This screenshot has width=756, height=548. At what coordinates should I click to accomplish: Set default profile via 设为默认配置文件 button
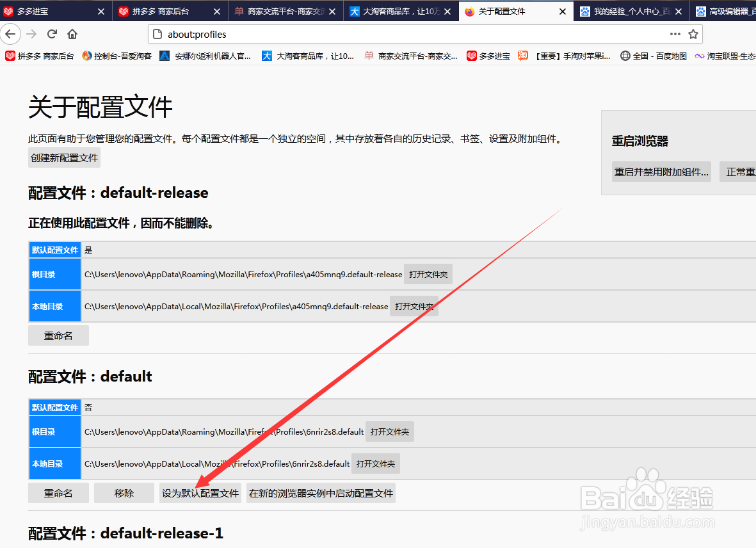(200, 493)
